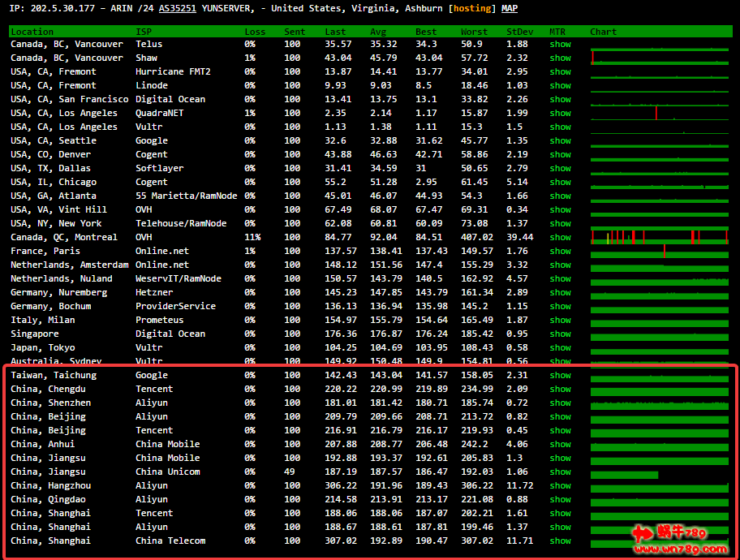Screen dimensions: 740x560
Task: Click the Avg column header
Action: 378,32
